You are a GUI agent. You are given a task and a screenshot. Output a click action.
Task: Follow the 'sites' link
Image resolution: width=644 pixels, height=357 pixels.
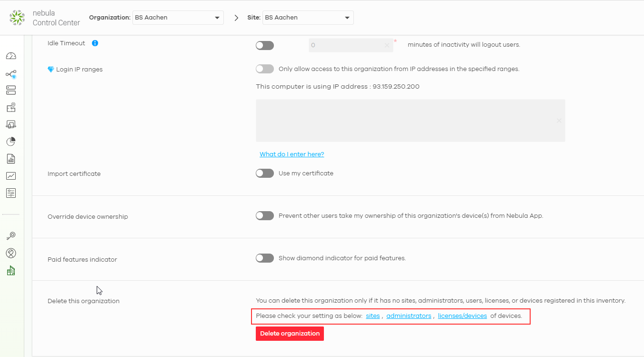(373, 316)
